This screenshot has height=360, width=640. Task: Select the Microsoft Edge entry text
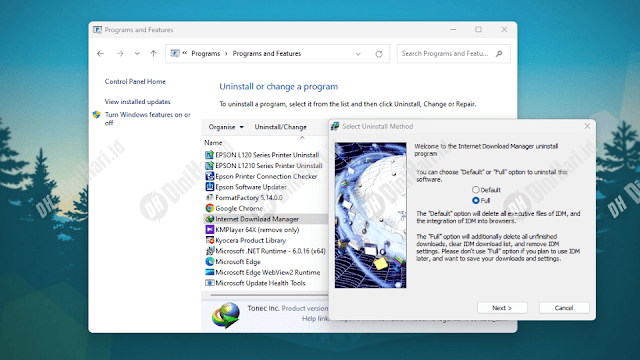(x=238, y=262)
